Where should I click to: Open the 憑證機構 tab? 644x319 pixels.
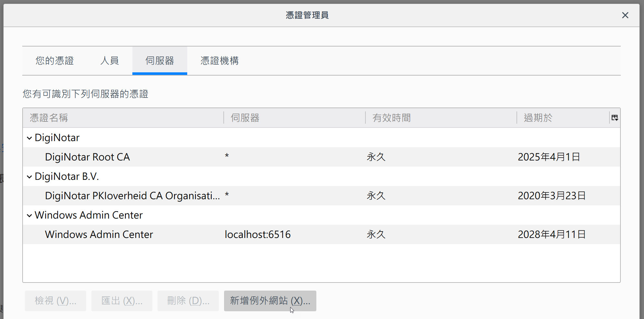coord(220,61)
